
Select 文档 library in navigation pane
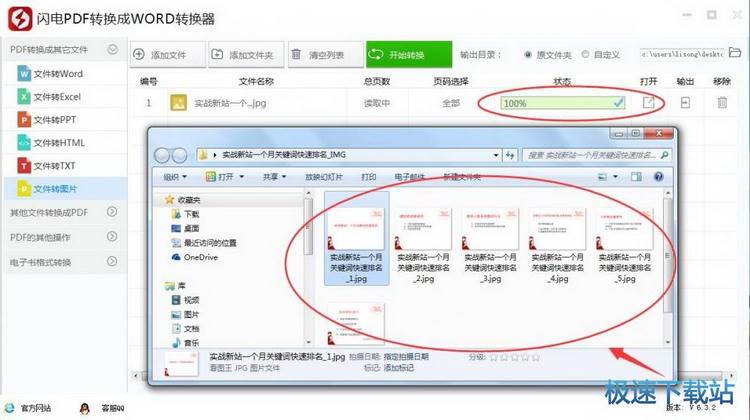(185, 329)
